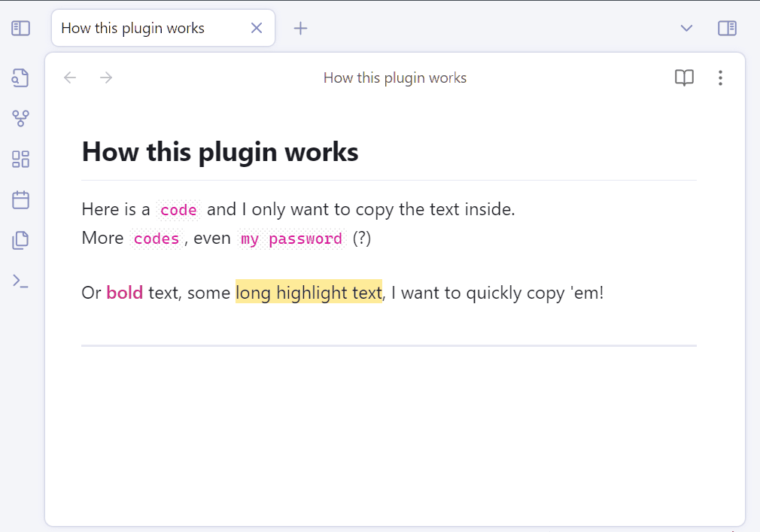Screen dimensions: 760x532
Task: Click the yellow highlighted 'long highlight text'
Action: click(309, 292)
